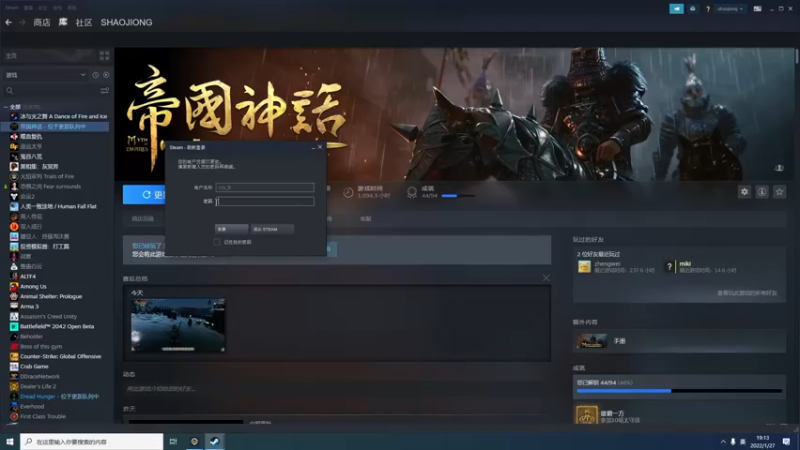
Task: Select Human Fall Flat in list
Action: [58, 206]
